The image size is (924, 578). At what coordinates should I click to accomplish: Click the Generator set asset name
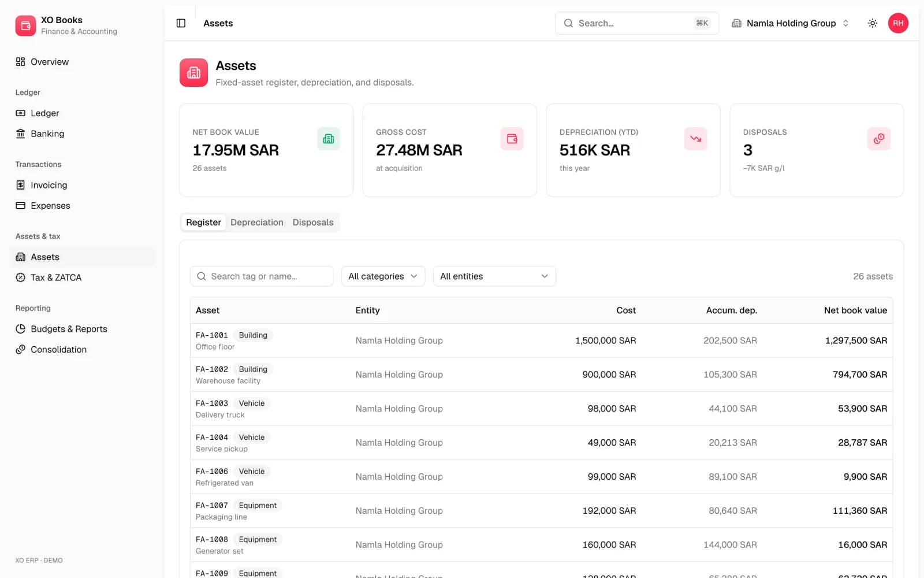click(x=219, y=551)
